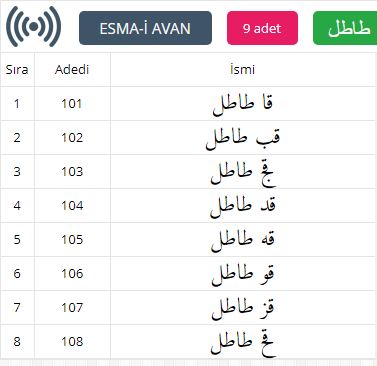
Task: Click the Arabic name beside 104
Action: click(243, 206)
